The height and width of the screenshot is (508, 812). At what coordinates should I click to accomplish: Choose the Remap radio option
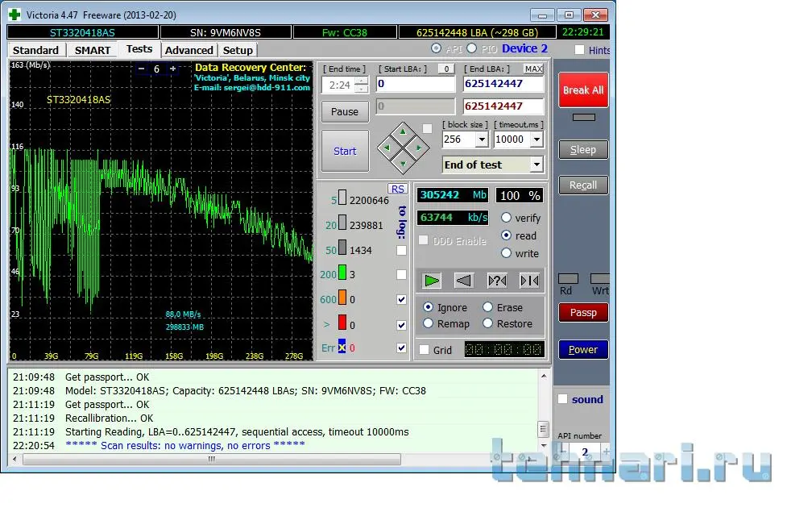pos(428,323)
